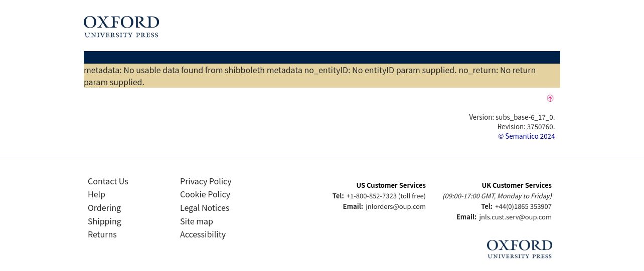Open the Semantico 2024 copyright link
Viewport: 644px width, 271px height.
click(x=526, y=136)
